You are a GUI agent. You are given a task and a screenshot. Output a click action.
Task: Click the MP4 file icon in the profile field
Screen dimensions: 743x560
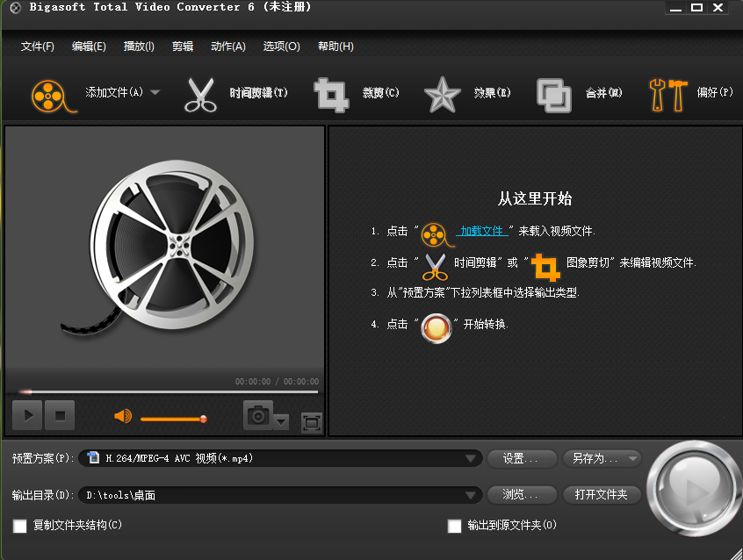click(x=93, y=457)
